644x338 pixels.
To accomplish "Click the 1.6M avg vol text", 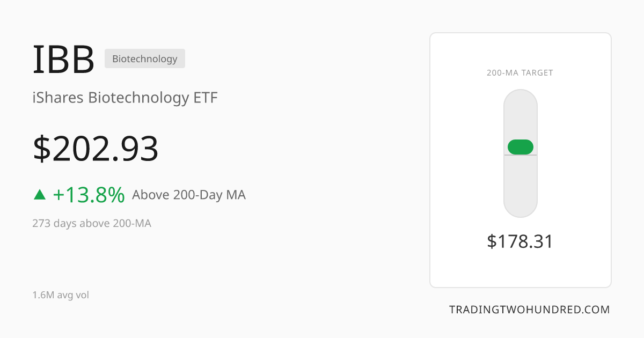I will (61, 295).
